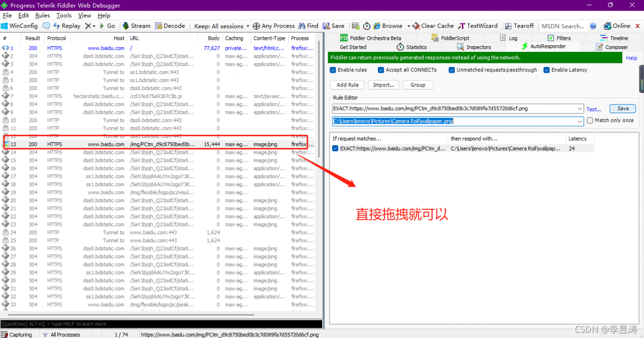Click the Comment speech bubble icon
This screenshot has height=338, width=644.
click(x=46, y=26)
